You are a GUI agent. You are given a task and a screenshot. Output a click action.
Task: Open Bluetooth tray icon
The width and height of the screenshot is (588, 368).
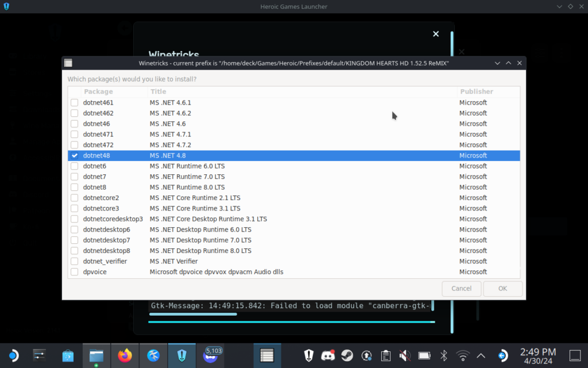[x=444, y=355]
